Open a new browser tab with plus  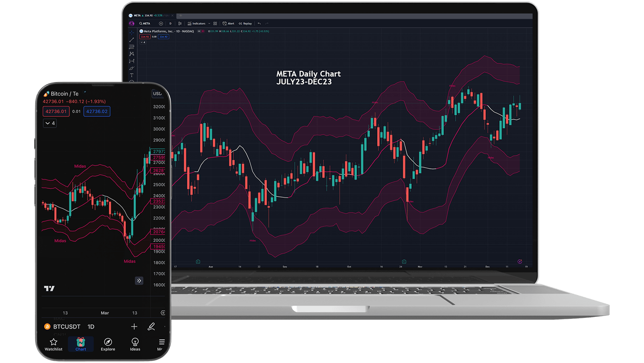[181, 15]
